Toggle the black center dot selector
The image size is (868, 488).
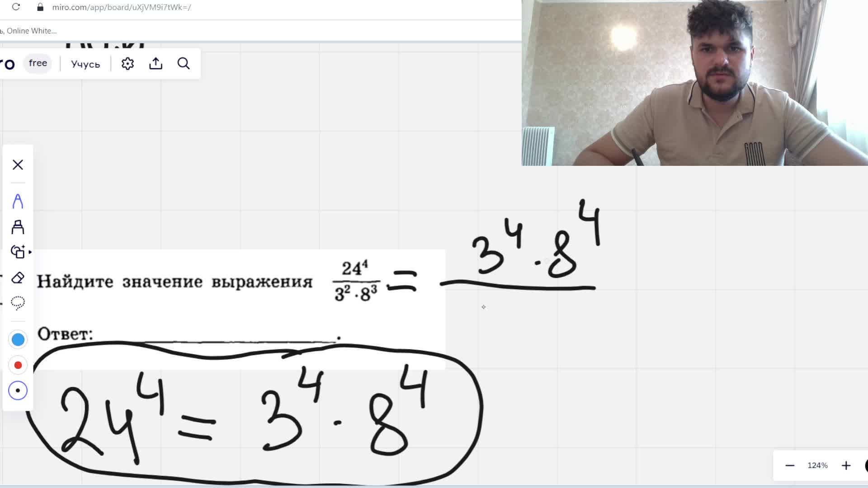pyautogui.click(x=17, y=390)
